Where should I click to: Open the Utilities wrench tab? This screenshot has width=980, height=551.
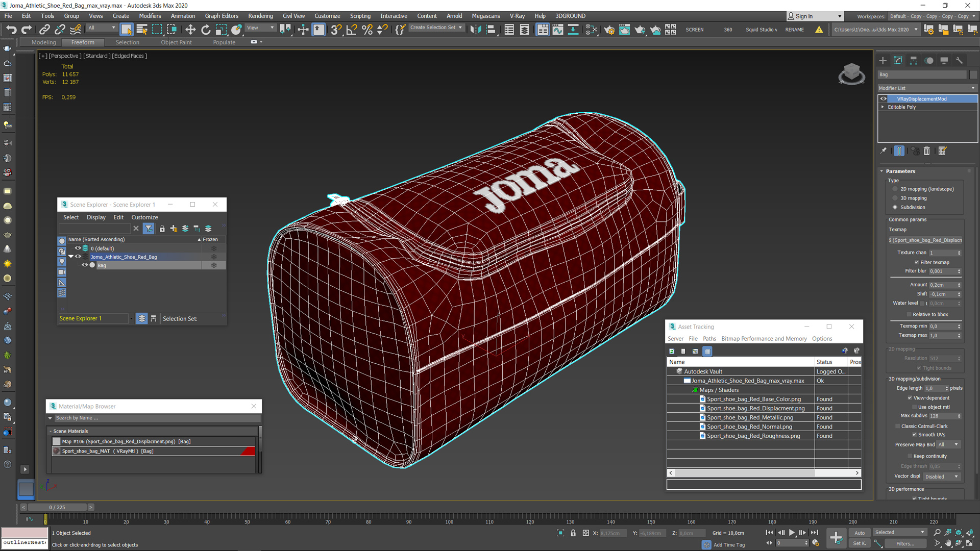pos(960,60)
